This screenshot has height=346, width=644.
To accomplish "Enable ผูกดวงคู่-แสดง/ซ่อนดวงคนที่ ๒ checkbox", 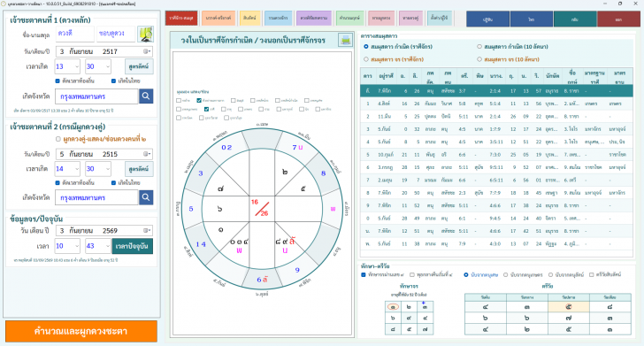I will pyautogui.click(x=57, y=139).
